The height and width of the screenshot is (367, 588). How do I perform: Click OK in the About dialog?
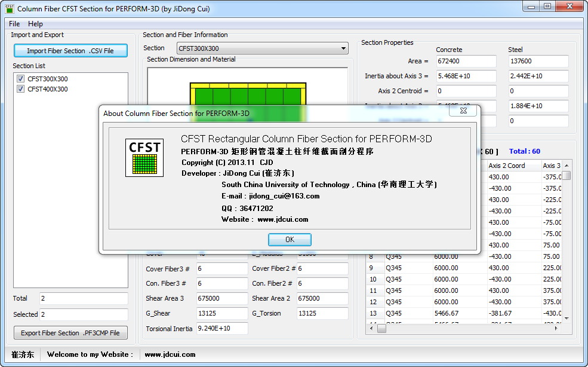pos(290,240)
